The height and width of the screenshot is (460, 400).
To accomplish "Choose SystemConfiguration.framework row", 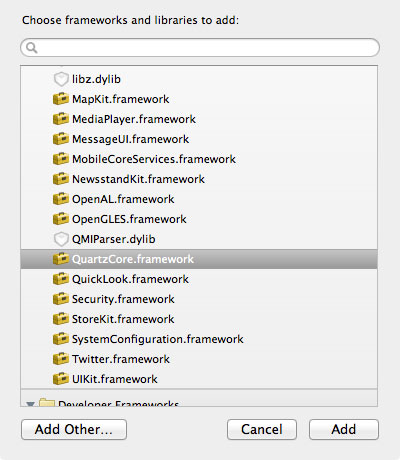I will [199, 339].
